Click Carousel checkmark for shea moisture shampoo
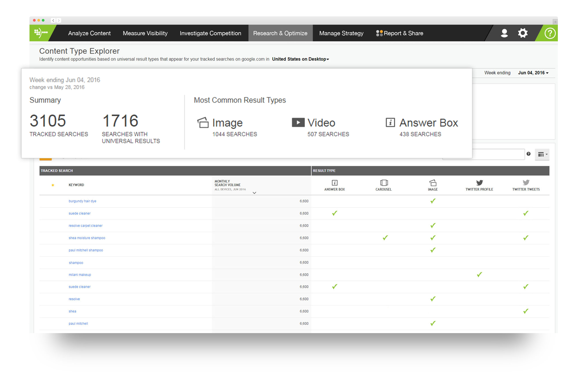 (385, 238)
